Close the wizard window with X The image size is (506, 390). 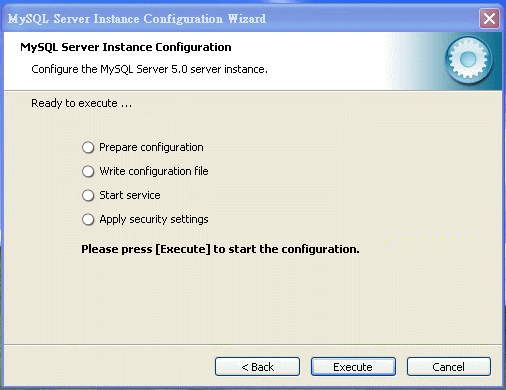pyautogui.click(x=489, y=19)
